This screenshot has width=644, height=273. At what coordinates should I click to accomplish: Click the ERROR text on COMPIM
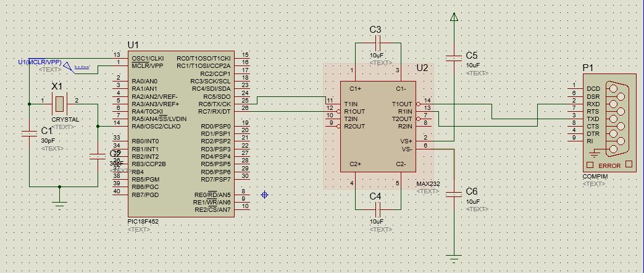(609, 166)
